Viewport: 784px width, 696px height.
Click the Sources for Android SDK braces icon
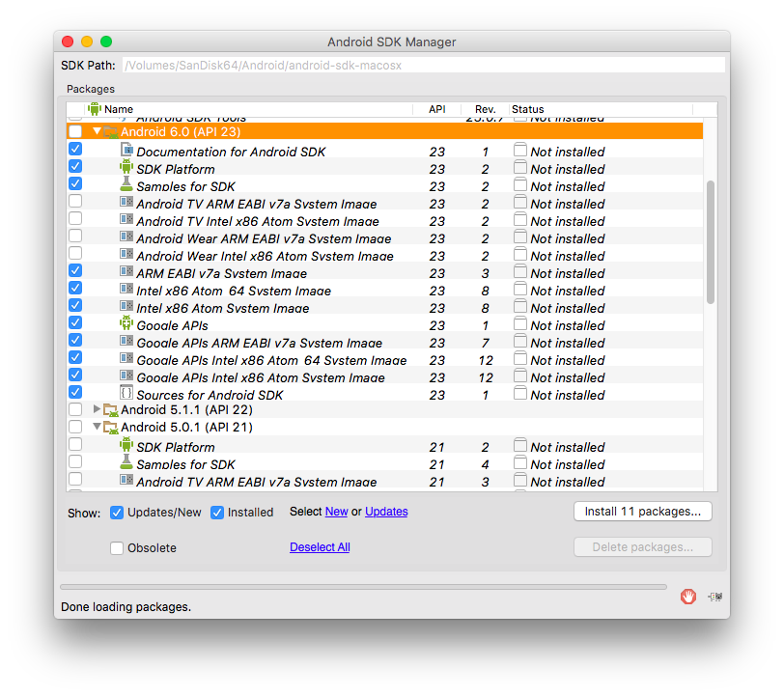[x=126, y=393]
